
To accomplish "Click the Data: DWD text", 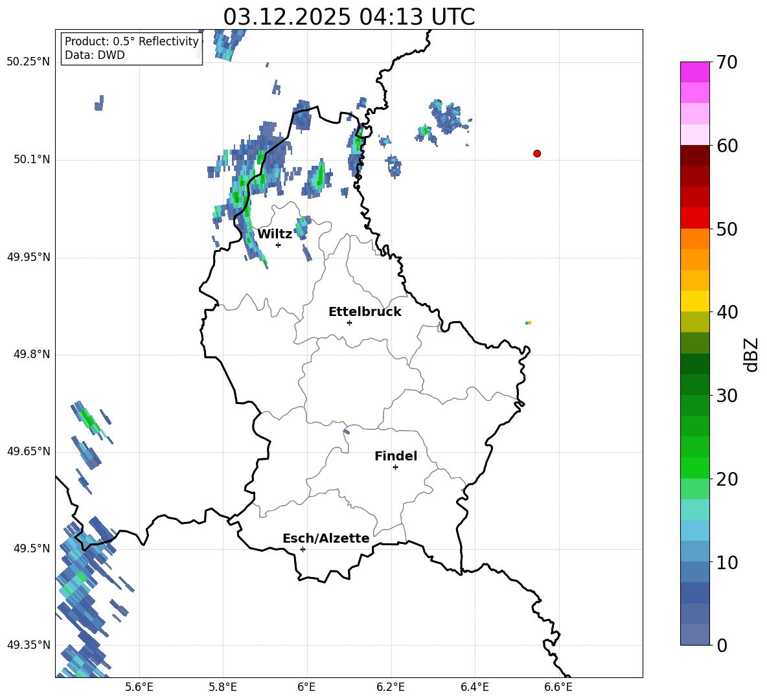I will tap(95, 55).
